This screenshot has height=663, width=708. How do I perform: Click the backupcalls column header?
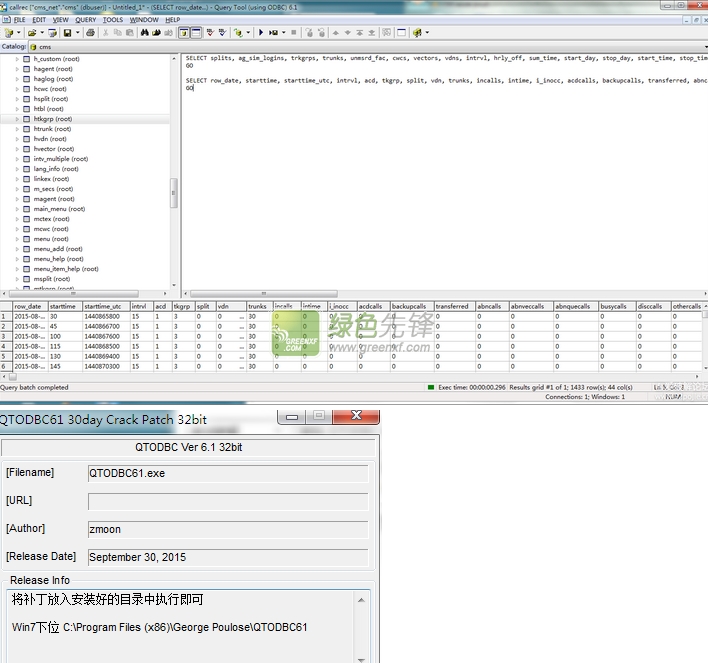(412, 307)
